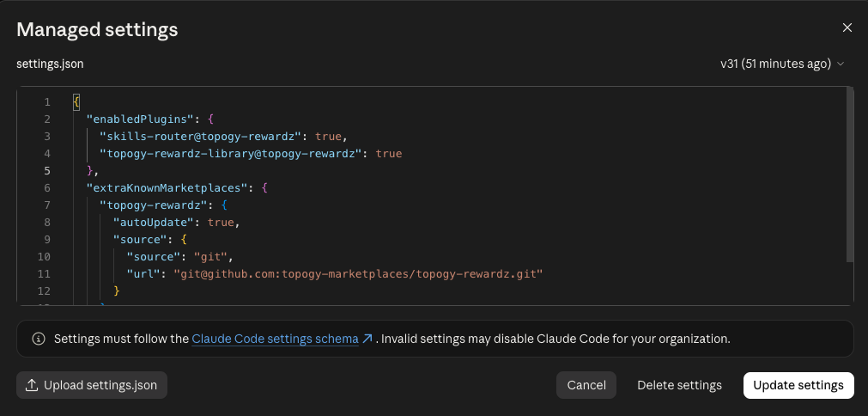Click the settings.json file label
This screenshot has width=868, height=416.
[x=50, y=64]
